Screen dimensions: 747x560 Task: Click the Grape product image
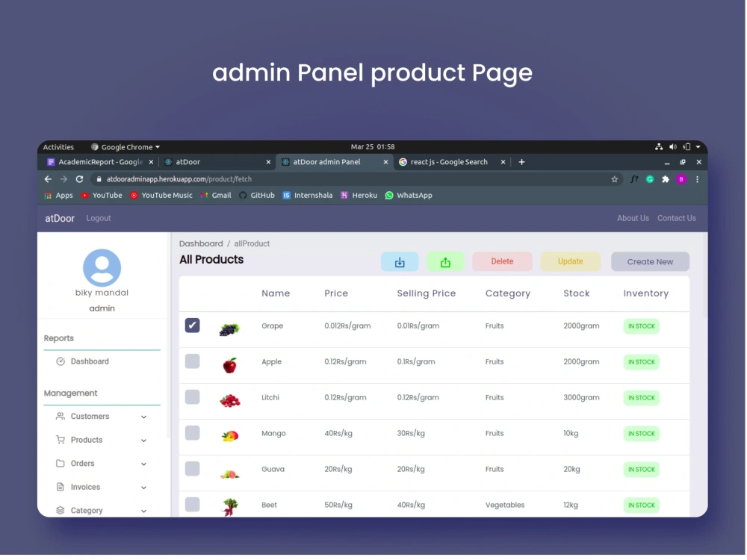(229, 329)
